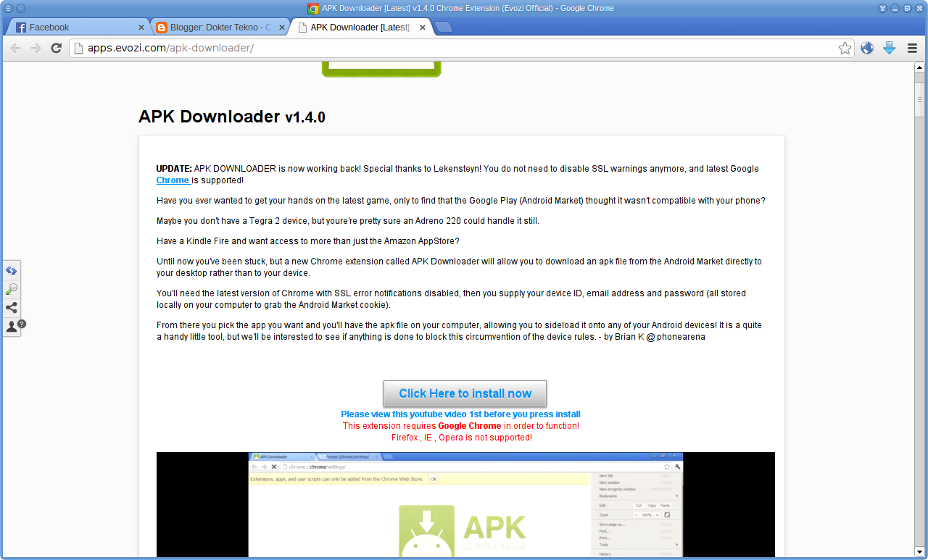This screenshot has height=560, width=928.
Task: Click the question mark badge on sidebar
Action: (x=22, y=324)
